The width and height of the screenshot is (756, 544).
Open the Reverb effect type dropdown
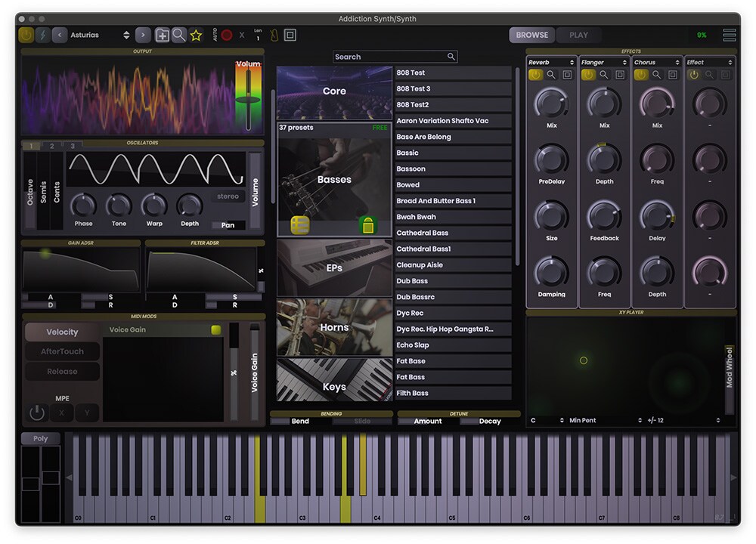tap(551, 62)
